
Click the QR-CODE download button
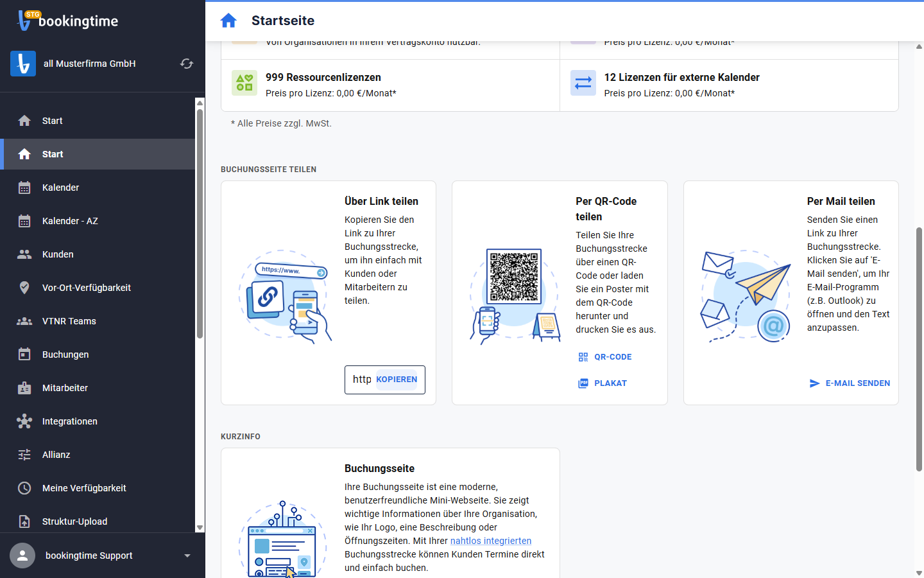(x=605, y=357)
